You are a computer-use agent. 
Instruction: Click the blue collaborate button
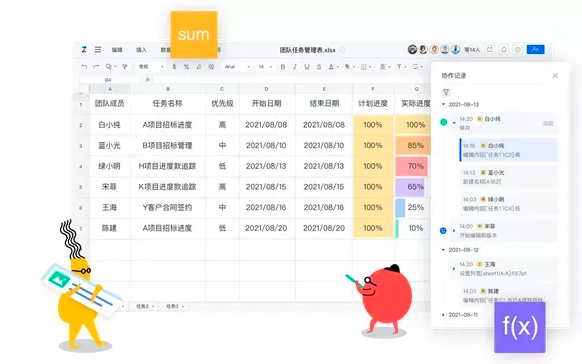tap(535, 49)
